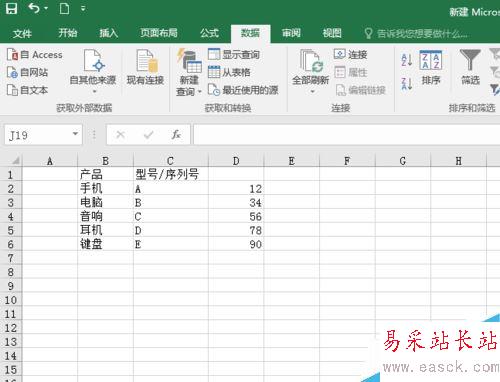The height and width of the screenshot is (382, 500).
Task: Switch to the 页面布局 ribbon tab
Action: pyautogui.click(x=159, y=33)
